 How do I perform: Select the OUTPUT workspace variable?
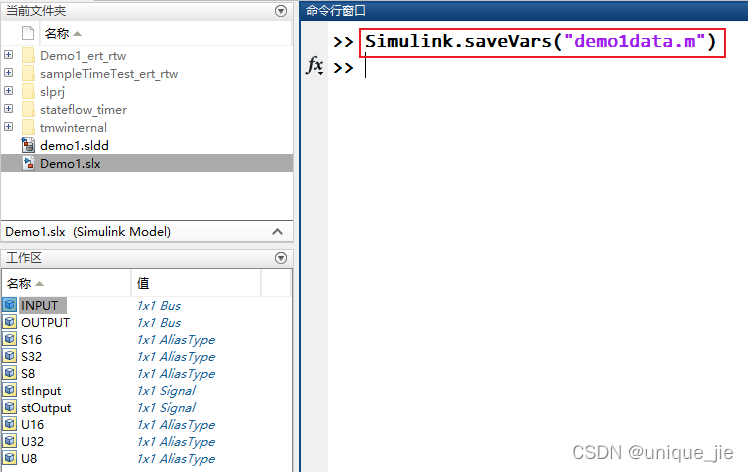45,323
